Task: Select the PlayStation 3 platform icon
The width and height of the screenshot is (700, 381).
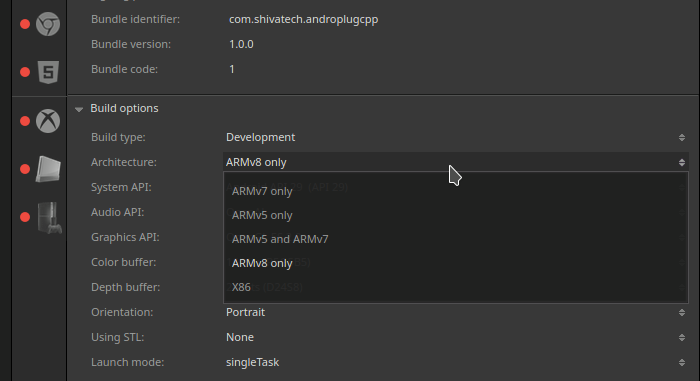Action: click(x=50, y=218)
